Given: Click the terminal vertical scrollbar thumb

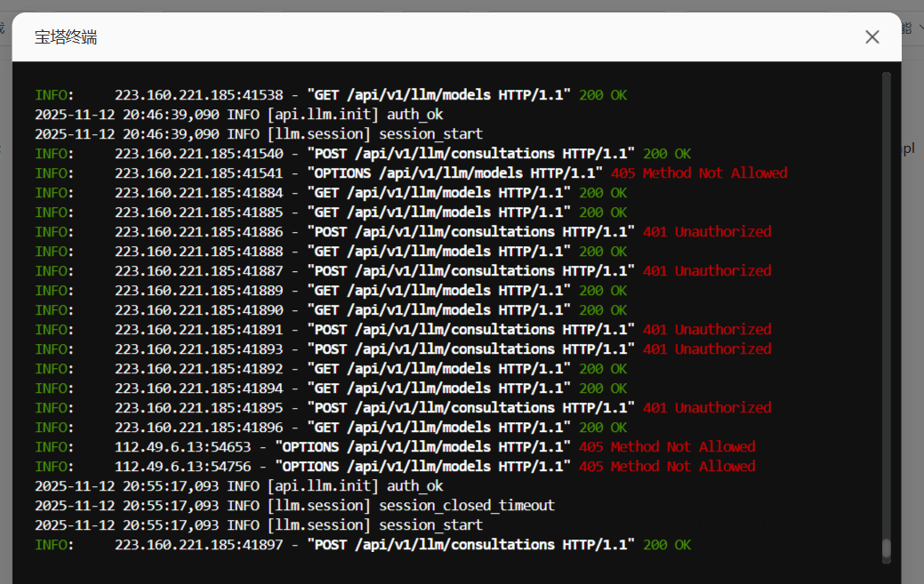Looking at the screenshot, I should (x=886, y=548).
